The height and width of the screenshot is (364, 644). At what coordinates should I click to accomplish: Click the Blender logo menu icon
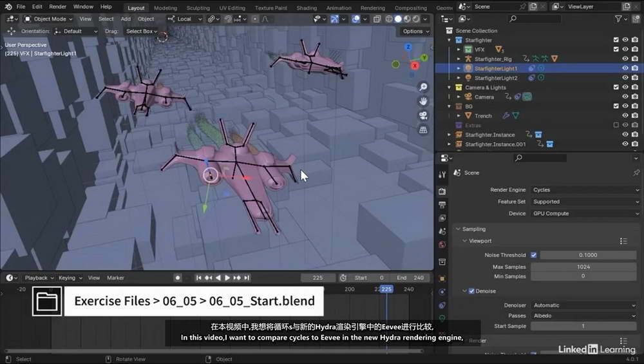tap(8, 6)
